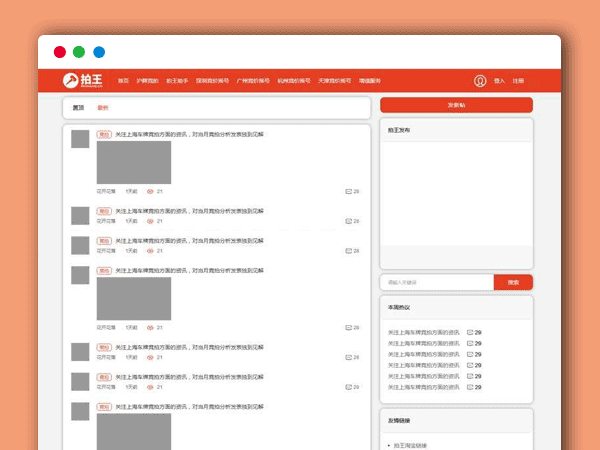Switch to the 置顶 tab

click(x=78, y=107)
